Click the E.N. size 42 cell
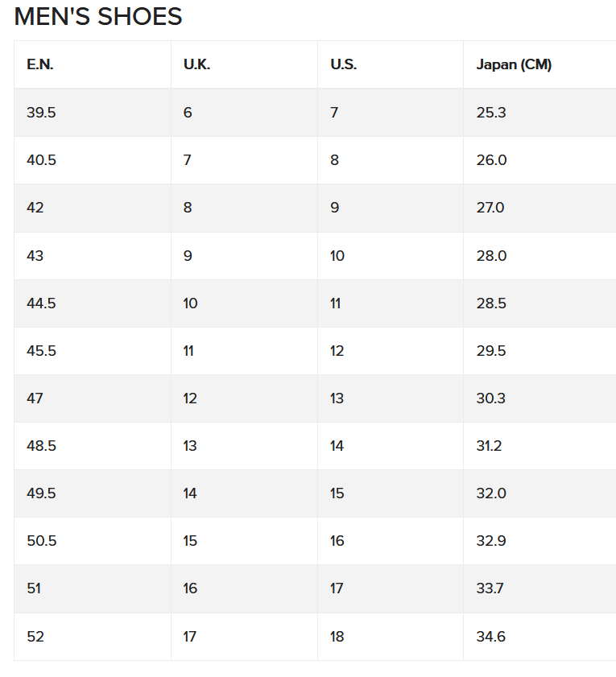616x677 pixels. (93, 208)
